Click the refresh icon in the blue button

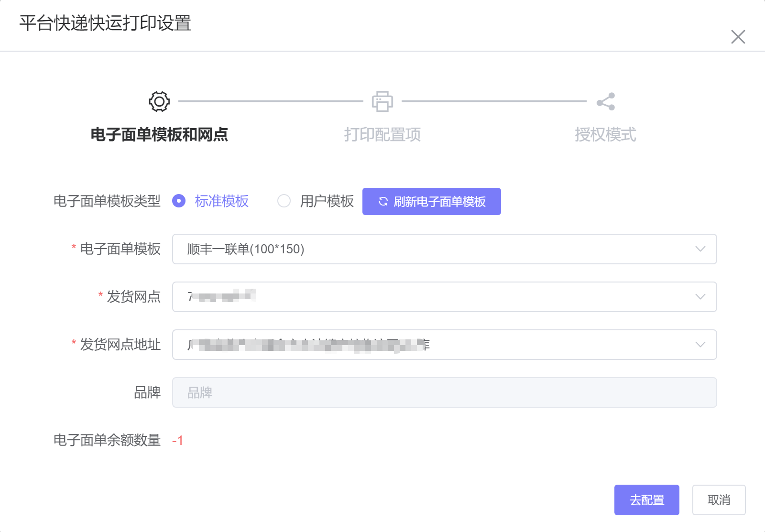coord(383,202)
